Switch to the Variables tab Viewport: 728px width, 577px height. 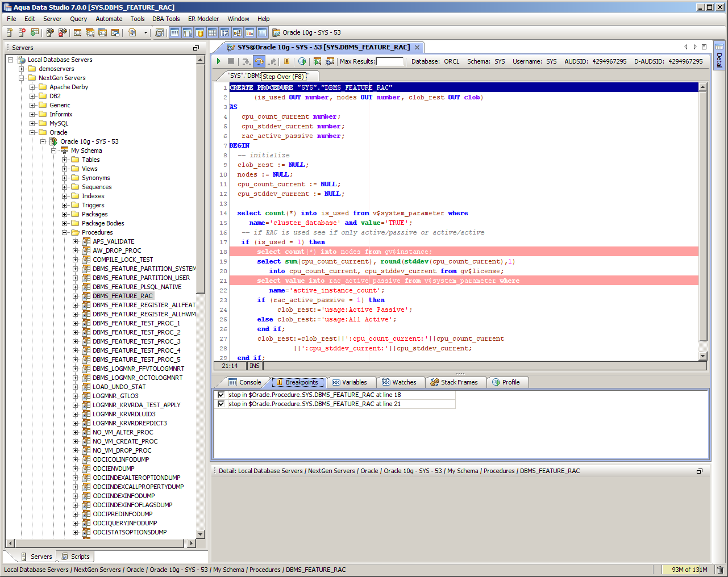pos(350,382)
